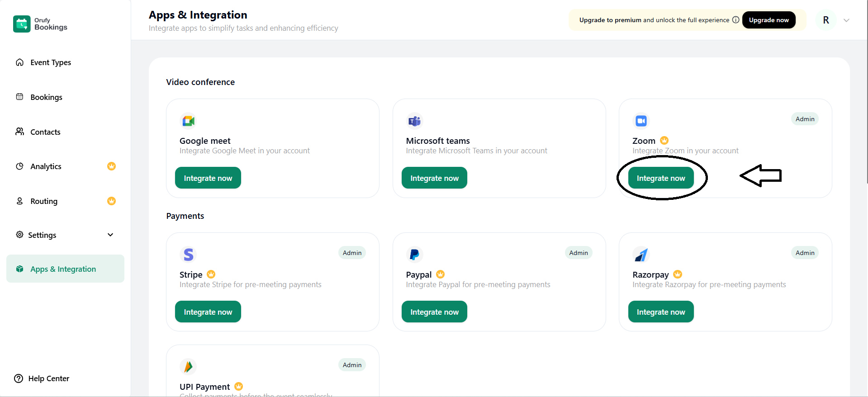Open the Help Center link
The width and height of the screenshot is (868, 397).
tap(48, 378)
